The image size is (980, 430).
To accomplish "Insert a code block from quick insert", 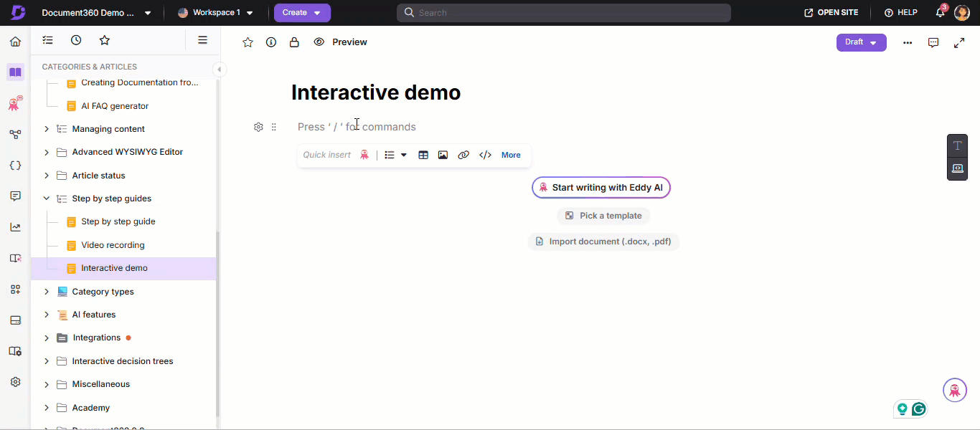I will [485, 155].
